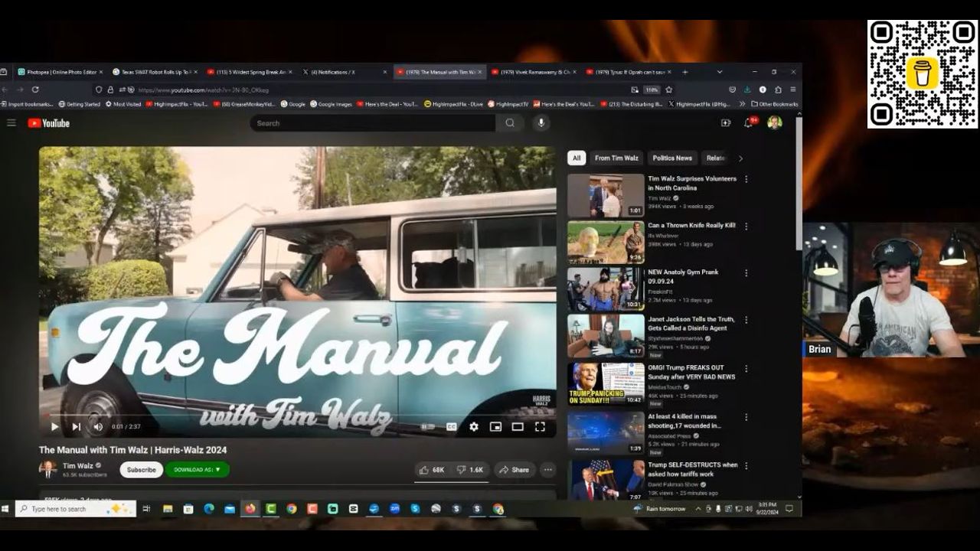This screenshot has height=551, width=980.
Task: Switch to theater mode view
Action: [x=518, y=427]
